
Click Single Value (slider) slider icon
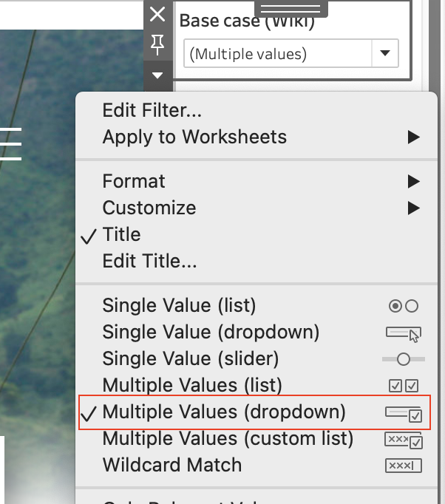point(404,359)
